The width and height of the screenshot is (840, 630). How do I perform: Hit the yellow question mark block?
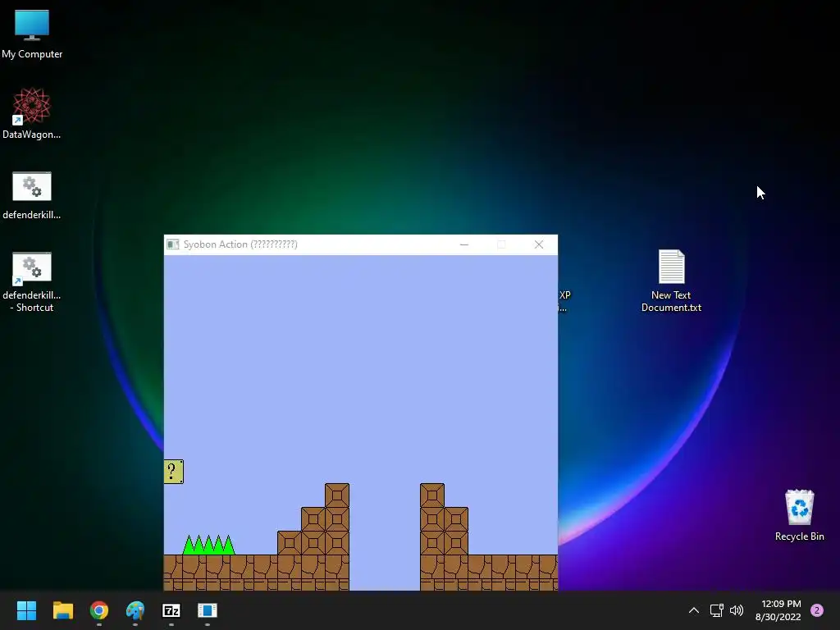[174, 472]
